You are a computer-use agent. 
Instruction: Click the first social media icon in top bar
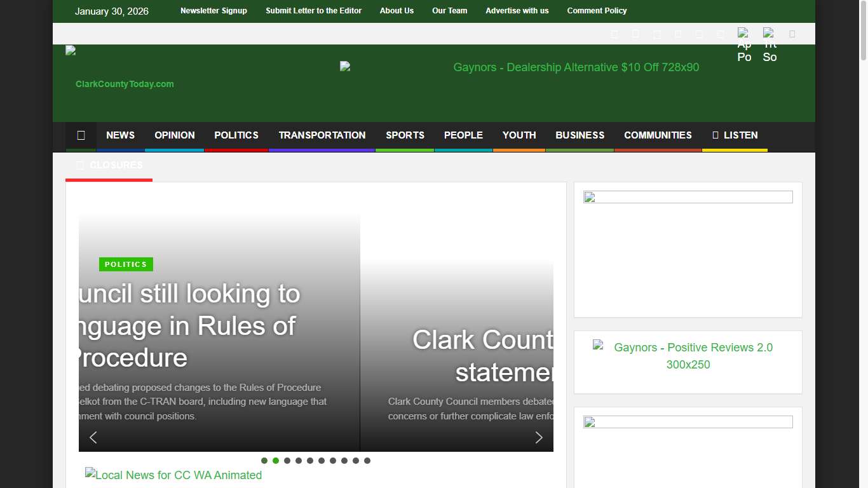tap(614, 34)
